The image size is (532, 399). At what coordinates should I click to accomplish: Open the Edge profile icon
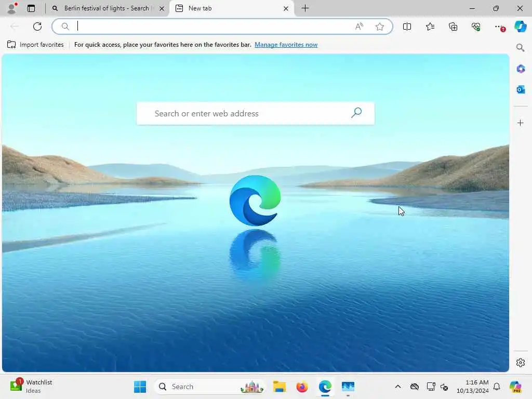pyautogui.click(x=12, y=8)
